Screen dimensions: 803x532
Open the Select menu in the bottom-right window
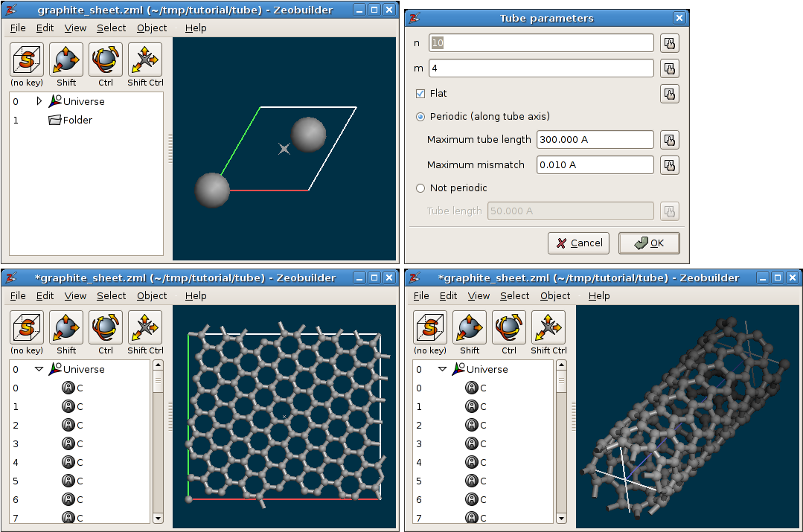point(514,295)
